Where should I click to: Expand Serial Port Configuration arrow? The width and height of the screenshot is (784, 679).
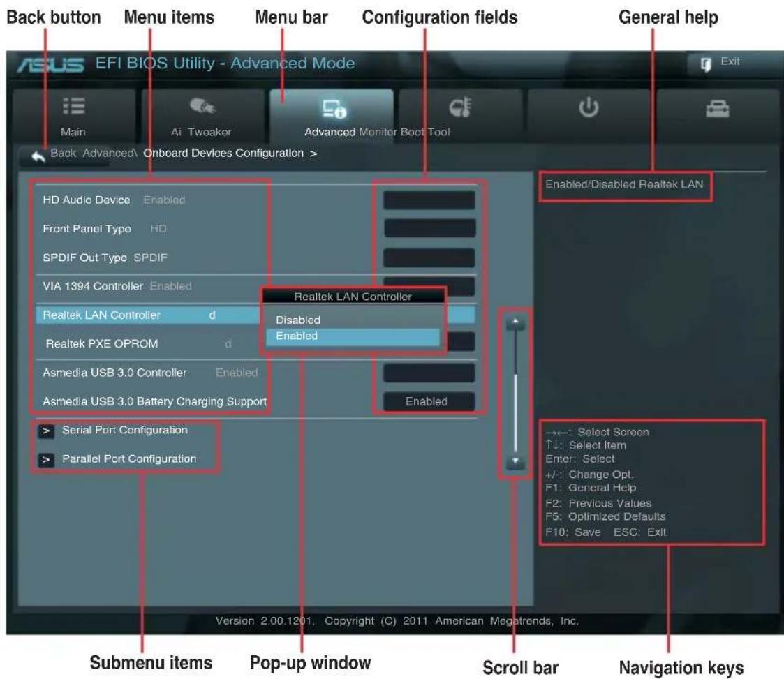(47, 431)
